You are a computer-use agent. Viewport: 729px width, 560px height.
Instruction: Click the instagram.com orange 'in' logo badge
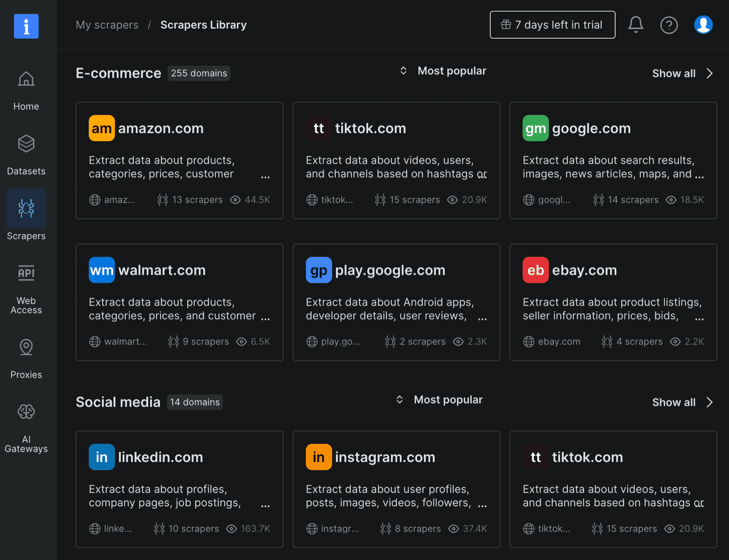(318, 457)
